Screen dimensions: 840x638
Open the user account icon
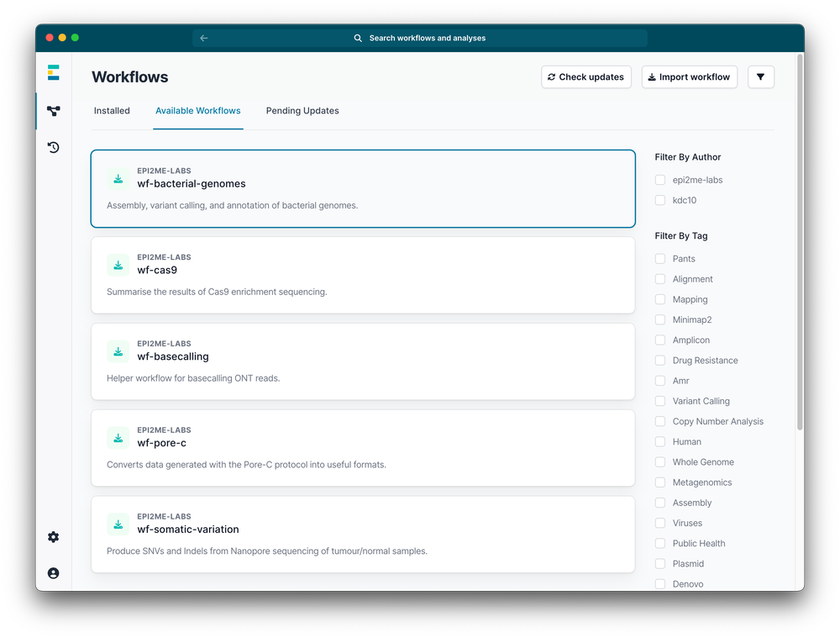pyautogui.click(x=53, y=573)
